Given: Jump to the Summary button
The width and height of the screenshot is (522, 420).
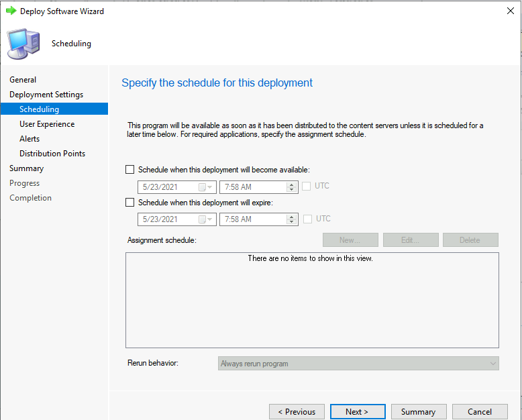Looking at the screenshot, I should coord(418,412).
